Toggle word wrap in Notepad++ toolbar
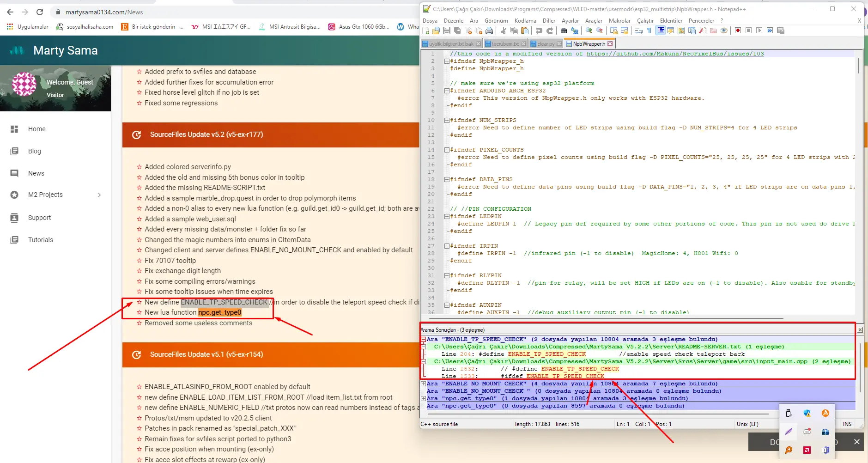This screenshot has height=463, width=868. coord(639,30)
